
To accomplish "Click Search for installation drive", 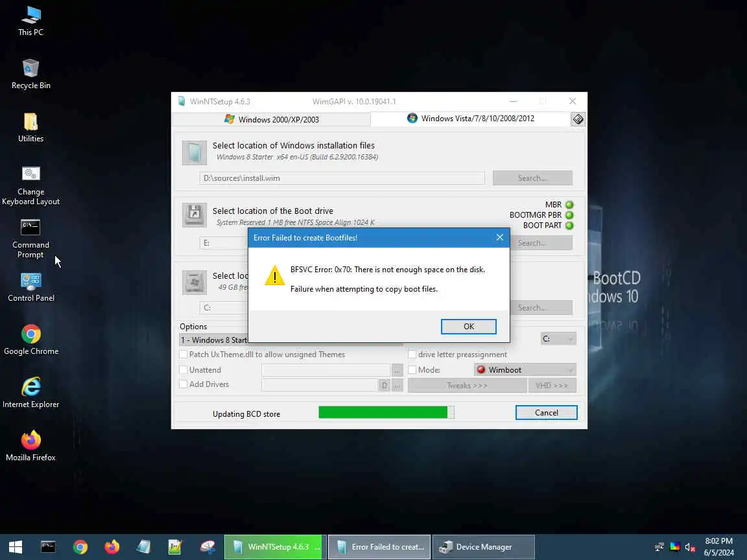I will tap(541, 308).
